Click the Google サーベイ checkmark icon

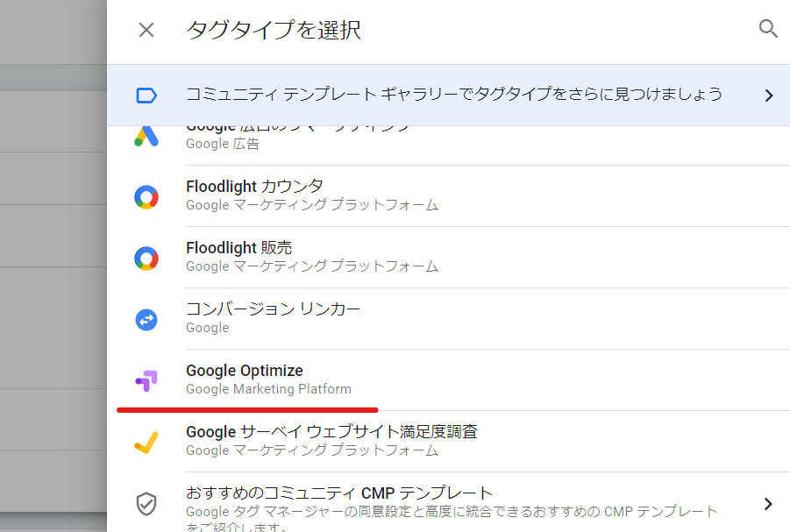(146, 442)
